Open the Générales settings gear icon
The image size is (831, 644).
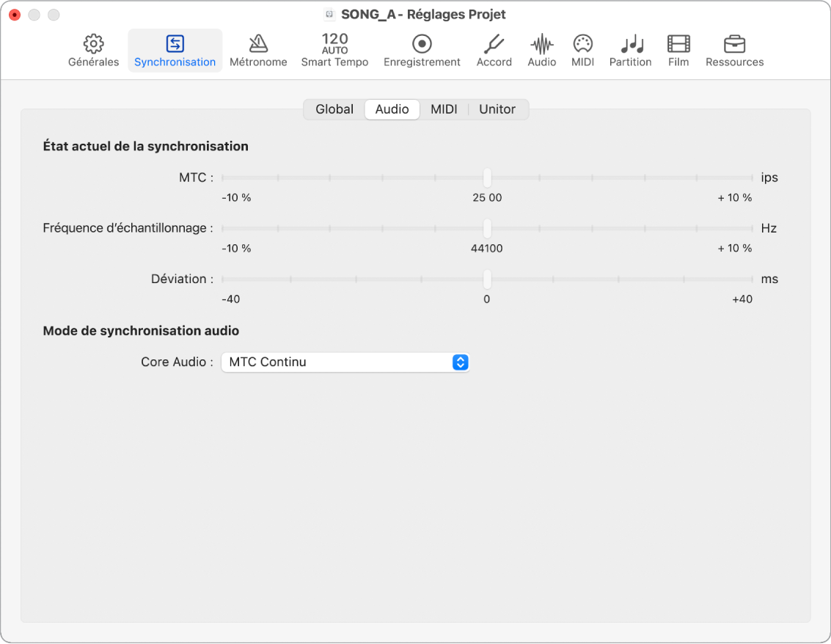point(93,45)
